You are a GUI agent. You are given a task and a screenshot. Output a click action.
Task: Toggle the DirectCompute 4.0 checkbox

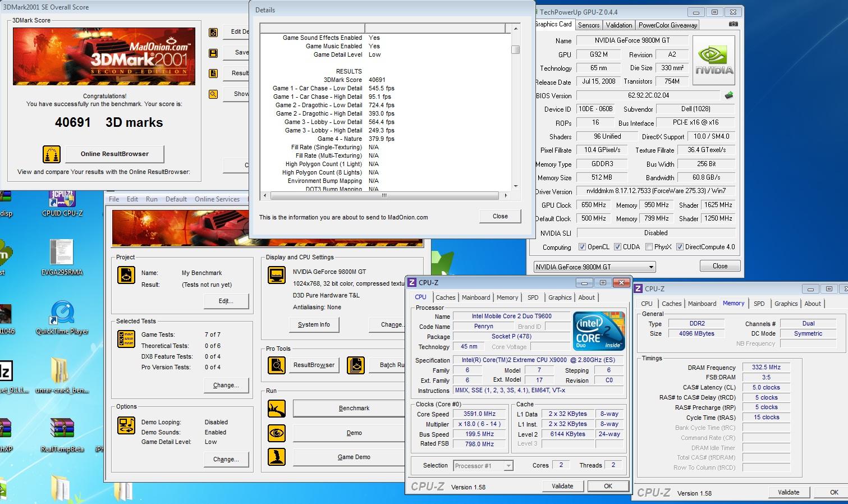(x=680, y=247)
